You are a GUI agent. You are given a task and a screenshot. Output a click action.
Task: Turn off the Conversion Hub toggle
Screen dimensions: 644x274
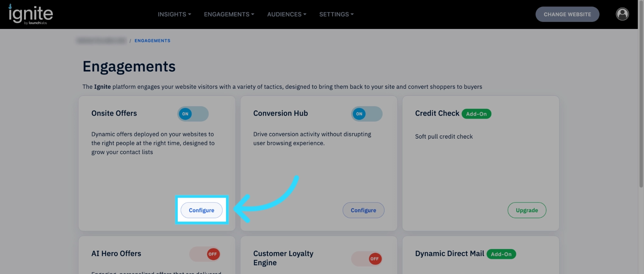(367, 114)
